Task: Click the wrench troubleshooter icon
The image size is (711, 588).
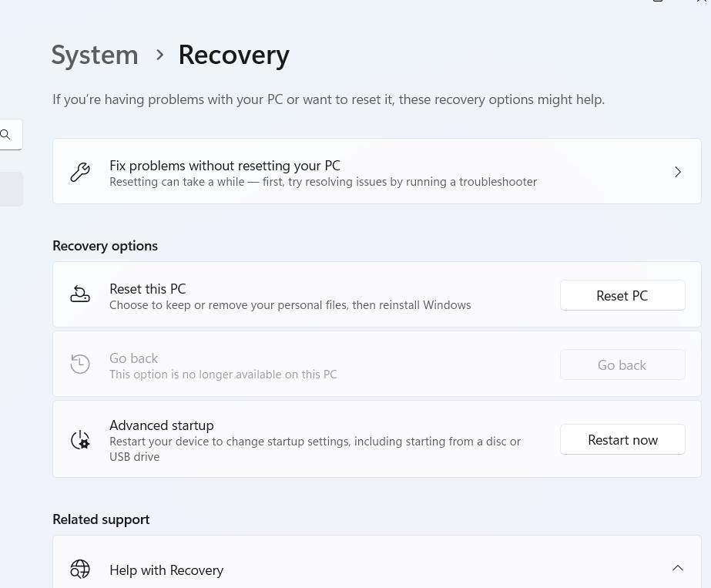Action: [80, 173]
